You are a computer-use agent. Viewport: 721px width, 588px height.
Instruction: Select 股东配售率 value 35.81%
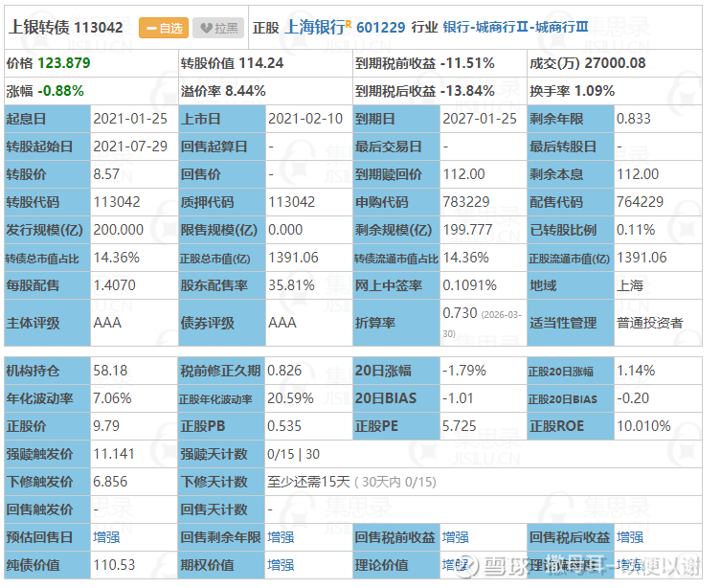[291, 285]
